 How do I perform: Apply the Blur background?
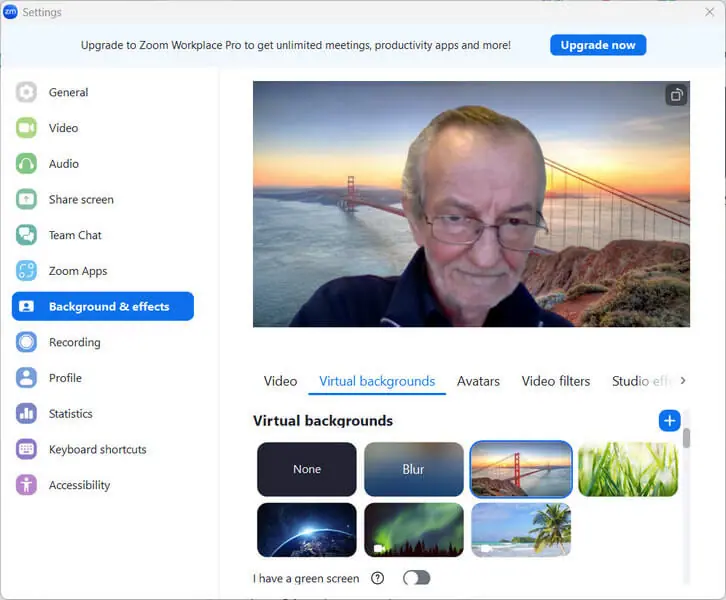coord(413,469)
